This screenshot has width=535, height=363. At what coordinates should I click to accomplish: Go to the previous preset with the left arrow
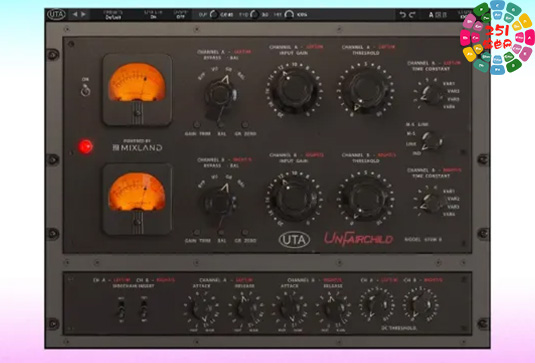[x=75, y=14]
